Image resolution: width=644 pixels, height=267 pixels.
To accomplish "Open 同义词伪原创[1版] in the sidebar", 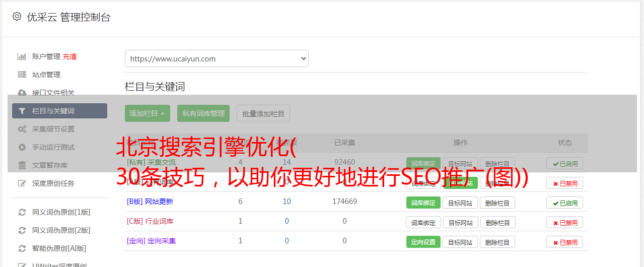I will click(61, 212).
